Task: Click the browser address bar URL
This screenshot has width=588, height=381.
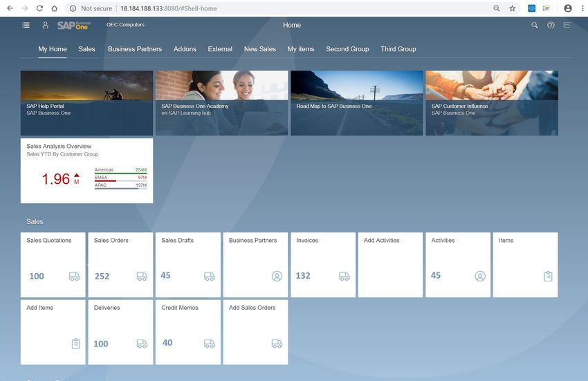Action: tap(169, 8)
